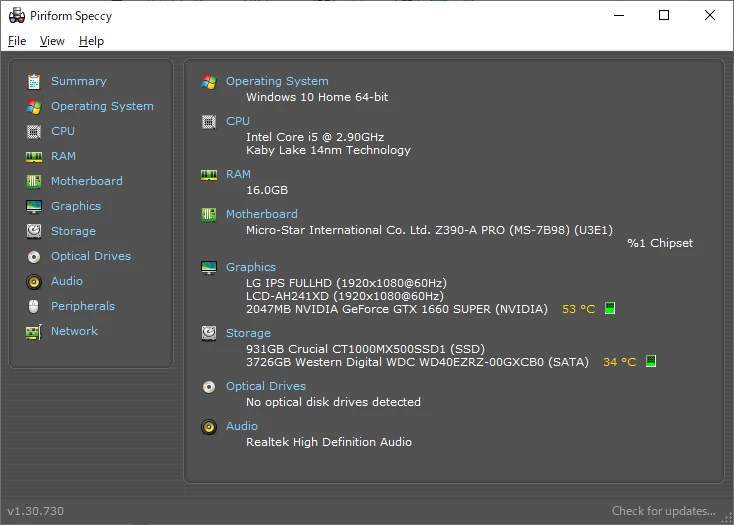Click the CPU chip icon in sidebar
This screenshot has height=525, width=734.
[x=34, y=131]
